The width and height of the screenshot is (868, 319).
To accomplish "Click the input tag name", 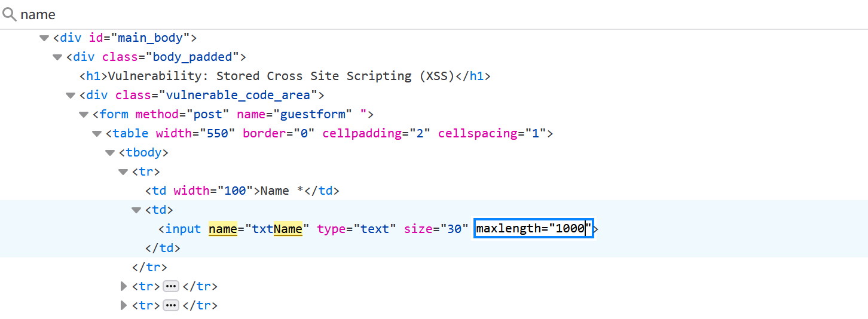I will [x=184, y=229].
